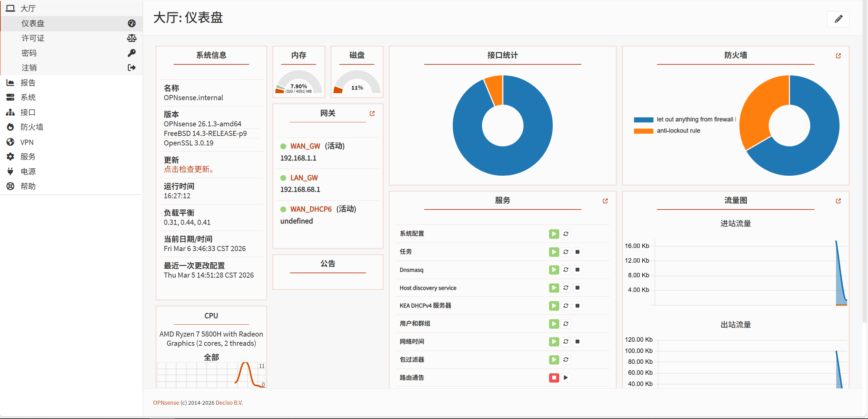This screenshot has height=419, width=868.
Task: Open external link icon on Firewall widget
Action: click(x=838, y=56)
